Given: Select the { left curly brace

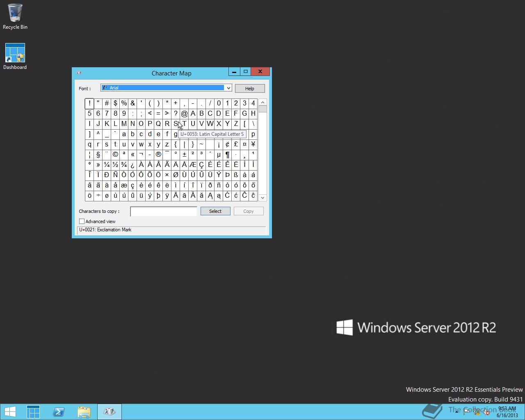Looking at the screenshot, I should pyautogui.click(x=176, y=144).
